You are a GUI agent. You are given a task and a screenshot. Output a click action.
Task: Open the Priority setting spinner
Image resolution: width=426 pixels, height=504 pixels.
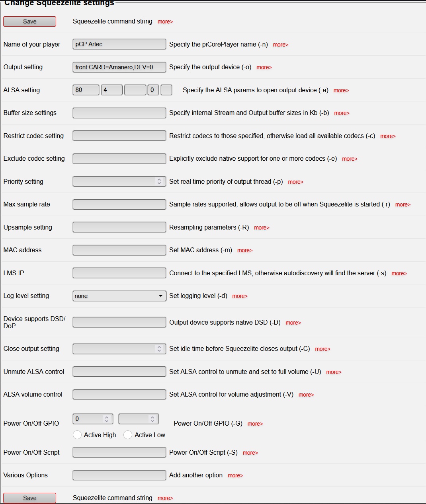[x=119, y=181]
